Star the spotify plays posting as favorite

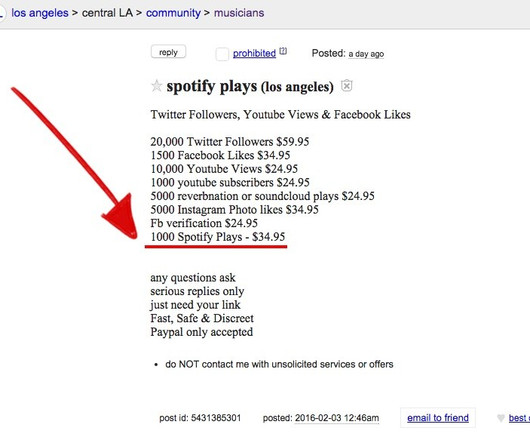156,86
